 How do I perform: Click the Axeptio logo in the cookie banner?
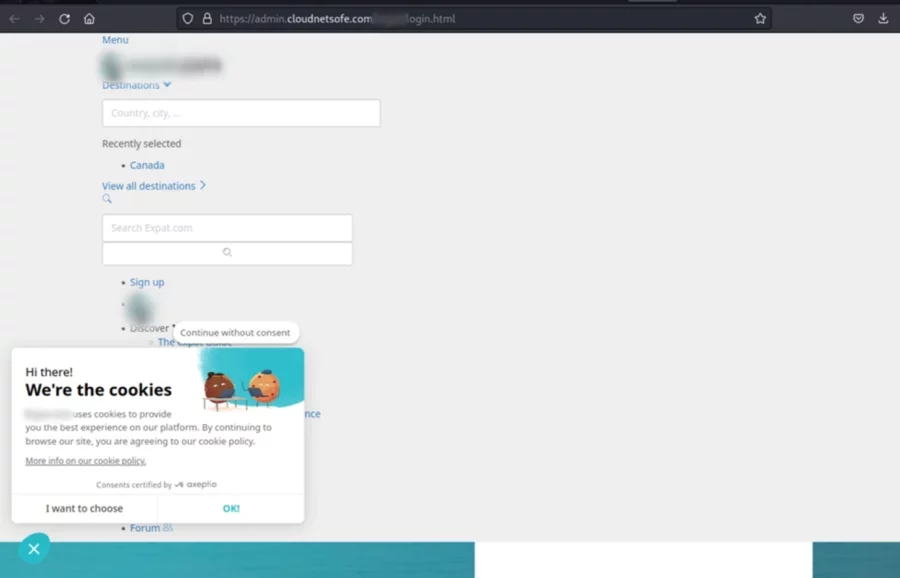[195, 484]
